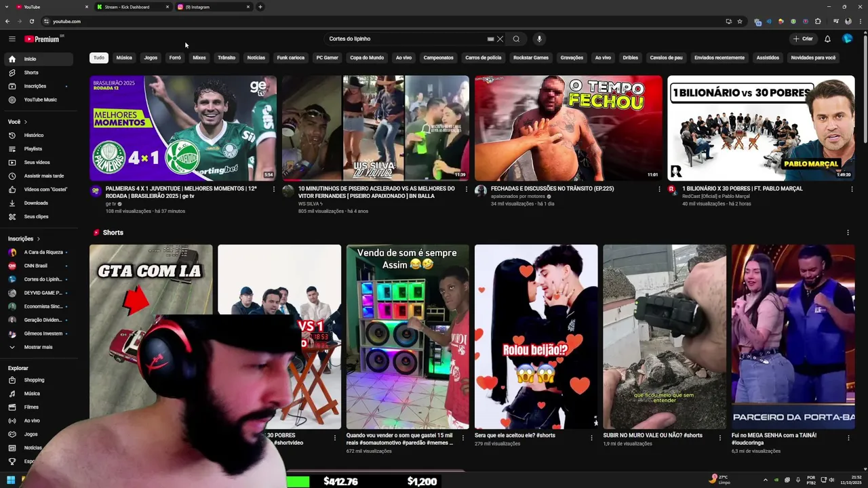Select the Jogos filter chip

[151, 58]
